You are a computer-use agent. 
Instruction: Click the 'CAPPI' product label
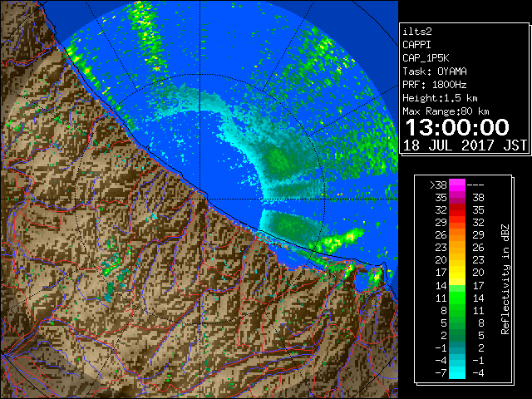click(416, 45)
